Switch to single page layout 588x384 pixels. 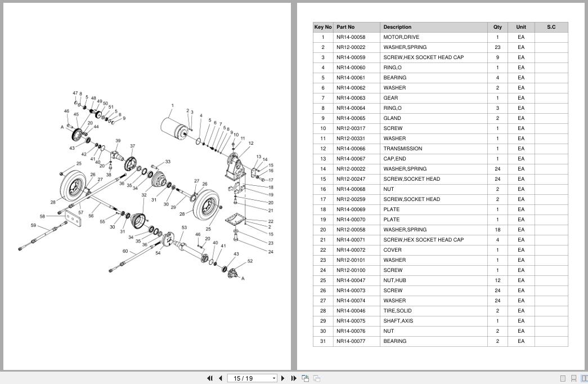pos(563,378)
